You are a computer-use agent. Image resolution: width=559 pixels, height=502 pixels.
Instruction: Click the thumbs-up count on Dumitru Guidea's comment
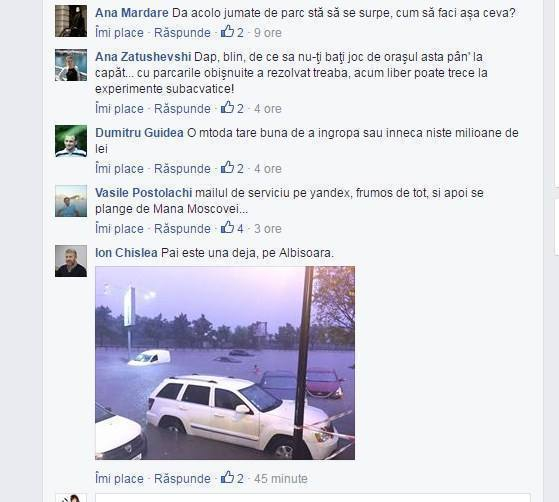[x=240, y=169]
